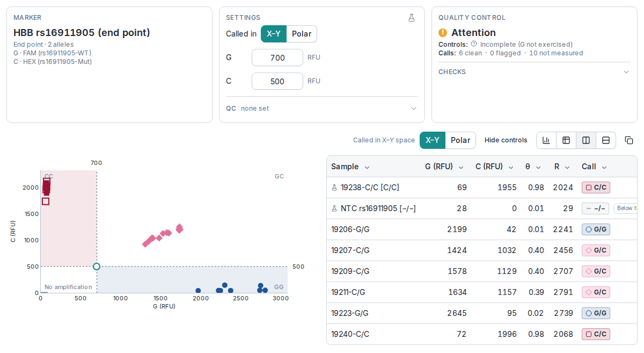The height and width of the screenshot is (353, 644).
Task: Click the −/− call badge for NTC
Action: tap(595, 208)
